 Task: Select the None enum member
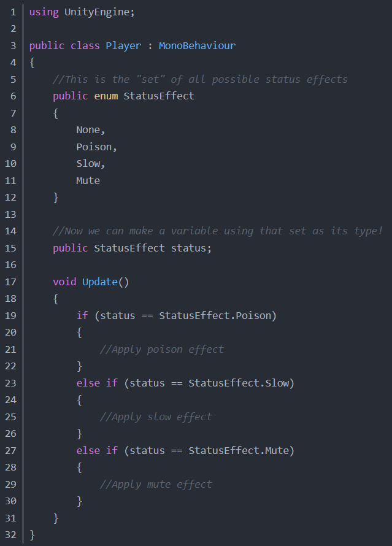pos(90,130)
